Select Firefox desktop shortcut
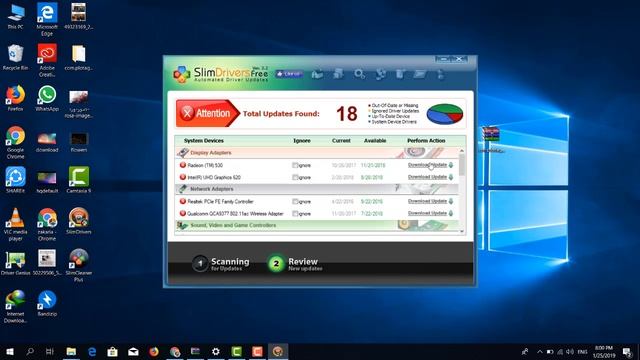This screenshot has height=360, width=640. 15,98
